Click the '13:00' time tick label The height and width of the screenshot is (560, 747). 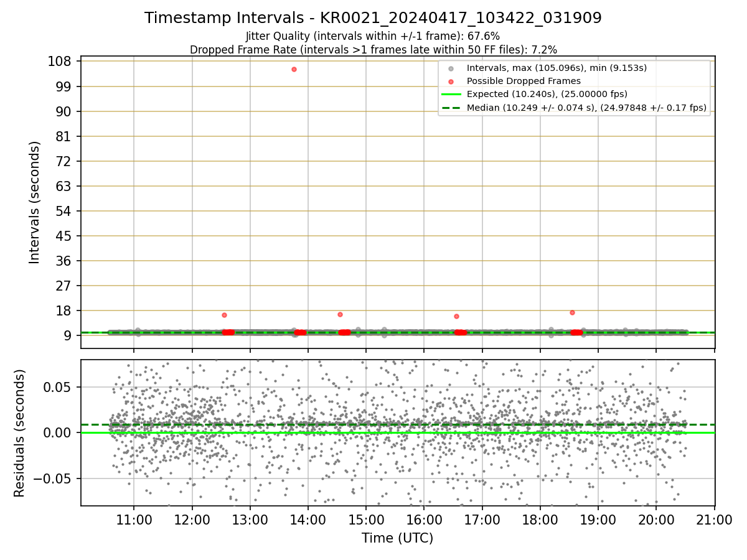pyautogui.click(x=250, y=521)
